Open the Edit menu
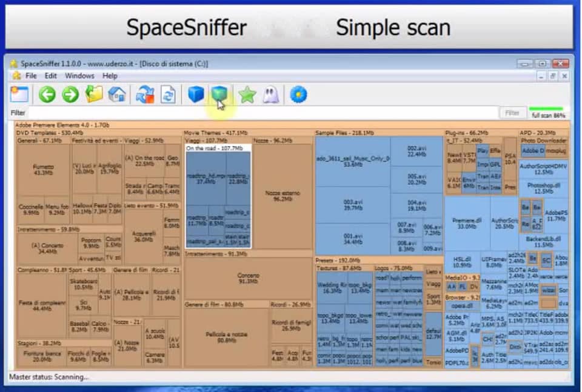Screen dimensions: 582x392 click(x=51, y=76)
